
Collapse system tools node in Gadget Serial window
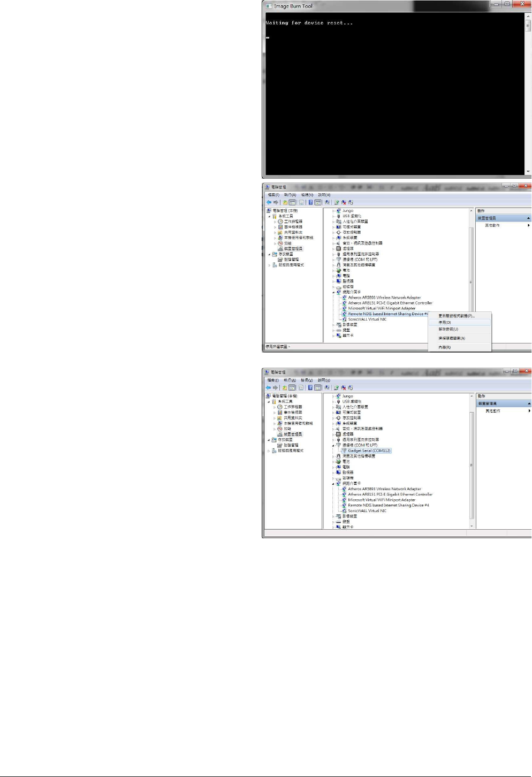coord(270,401)
